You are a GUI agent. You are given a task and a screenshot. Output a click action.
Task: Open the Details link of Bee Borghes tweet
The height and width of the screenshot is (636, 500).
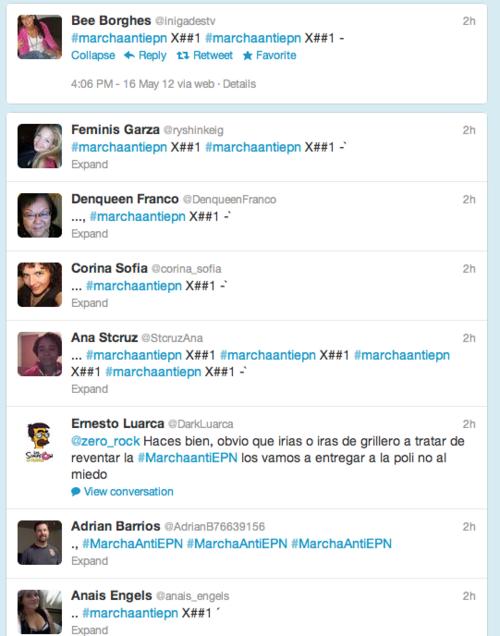click(x=239, y=84)
